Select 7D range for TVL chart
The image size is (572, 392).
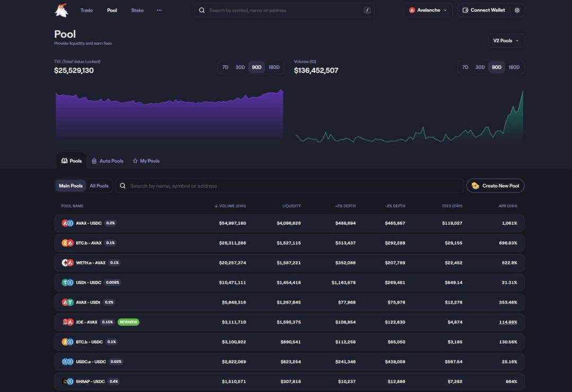(225, 67)
